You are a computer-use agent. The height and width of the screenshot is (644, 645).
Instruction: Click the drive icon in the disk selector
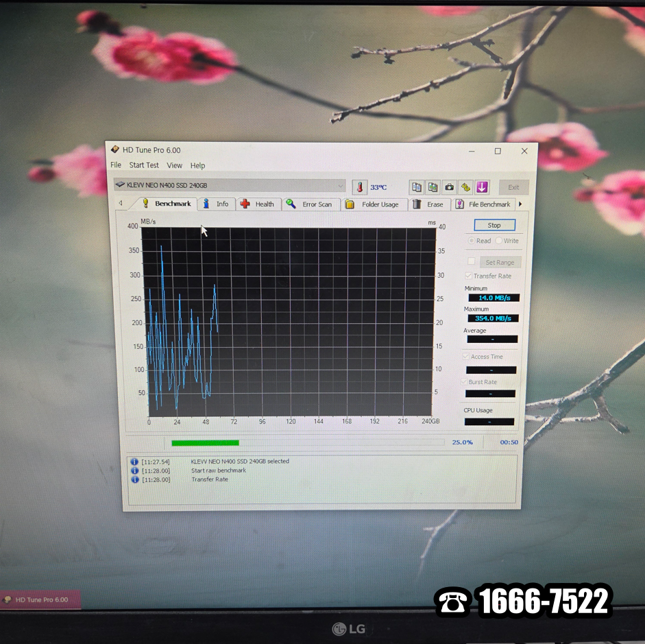pos(120,184)
